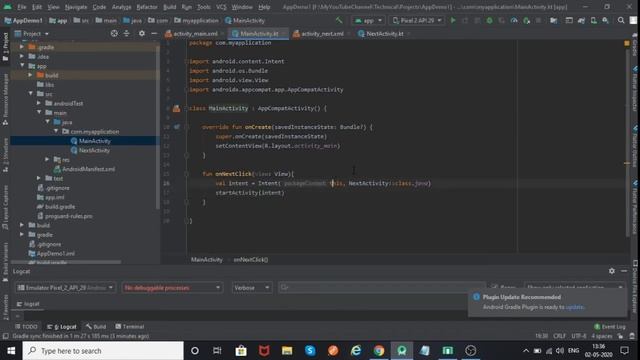Open the profiler gauge icon in toolbar
This screenshot has width=640, height=360.
pos(514,20)
